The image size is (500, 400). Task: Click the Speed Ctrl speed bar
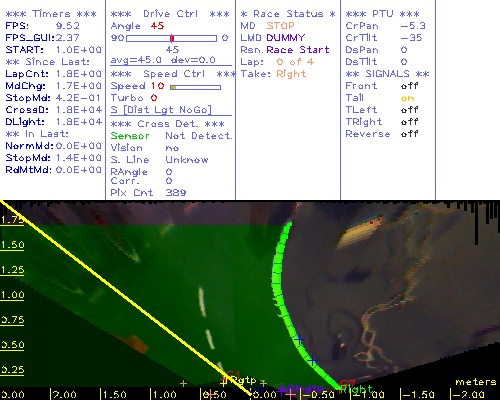point(195,87)
